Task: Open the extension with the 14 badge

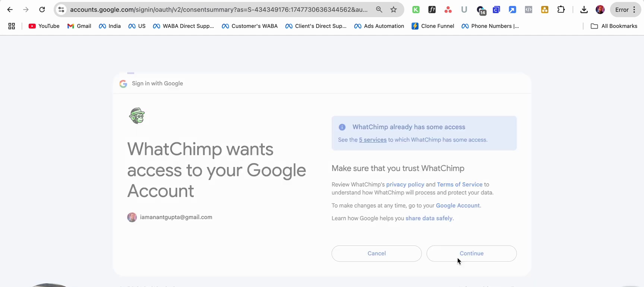Action: pos(481,10)
